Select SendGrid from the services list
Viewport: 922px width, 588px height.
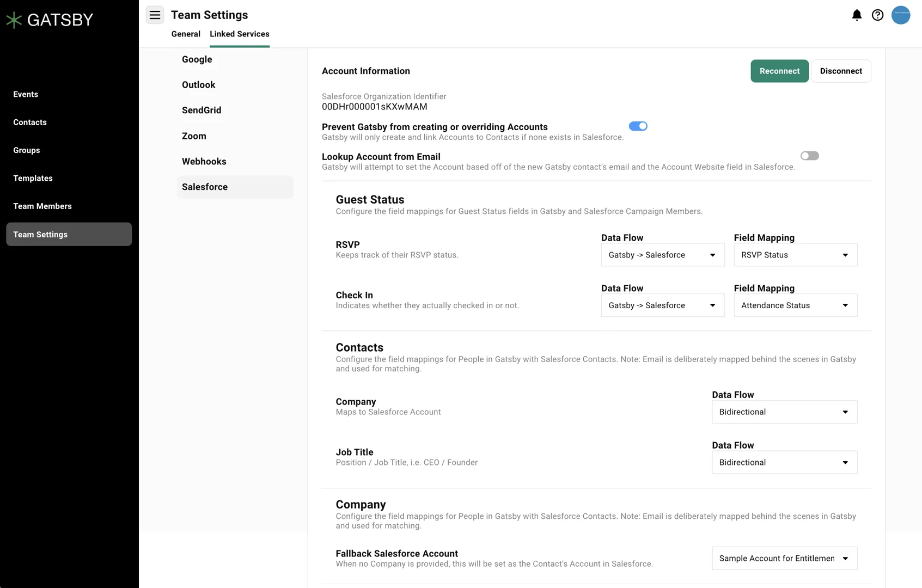pyautogui.click(x=202, y=110)
